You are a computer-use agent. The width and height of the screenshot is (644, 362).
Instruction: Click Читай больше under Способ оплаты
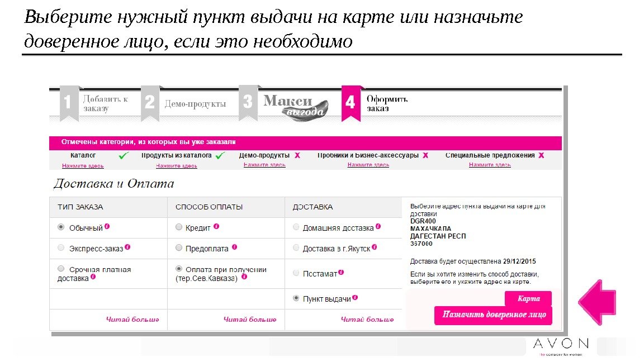click(250, 320)
